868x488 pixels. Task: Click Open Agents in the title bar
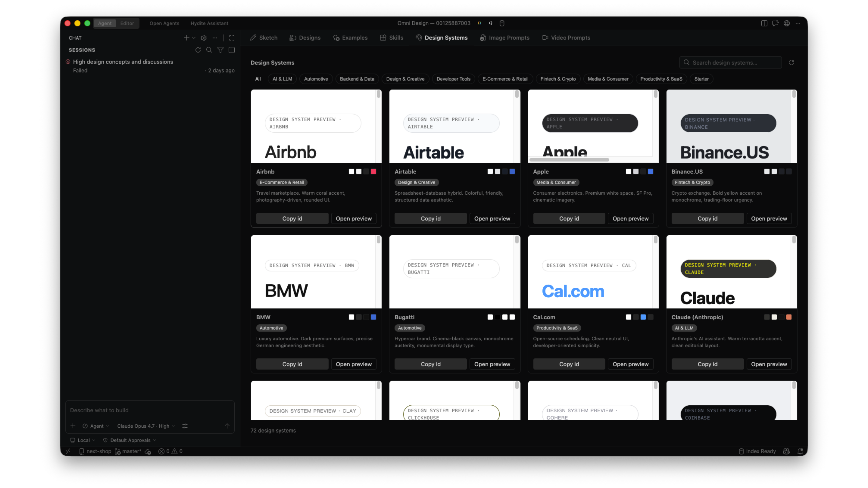point(164,23)
